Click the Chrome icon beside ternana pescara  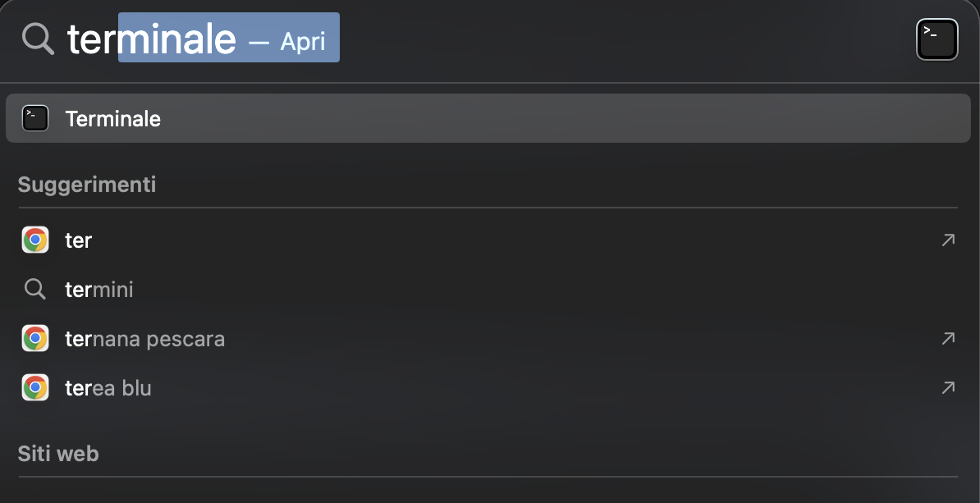click(35, 338)
